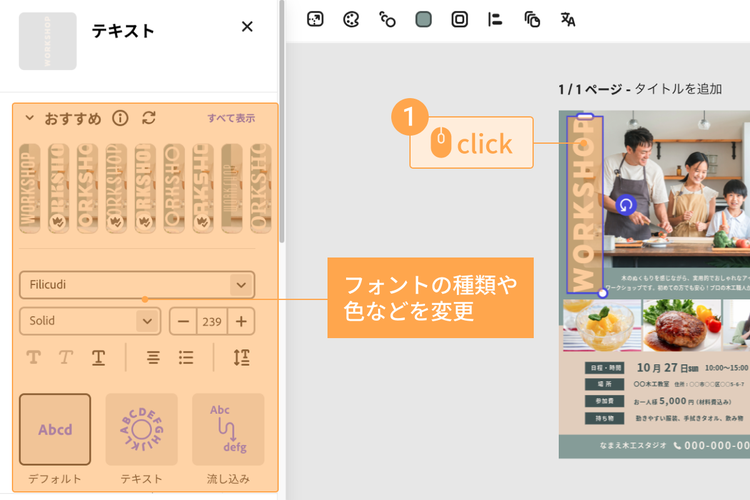Image resolution: width=750 pixels, height=500 pixels.
Task: Select the mango dessert photo on the flyer
Action: pyautogui.click(x=602, y=326)
